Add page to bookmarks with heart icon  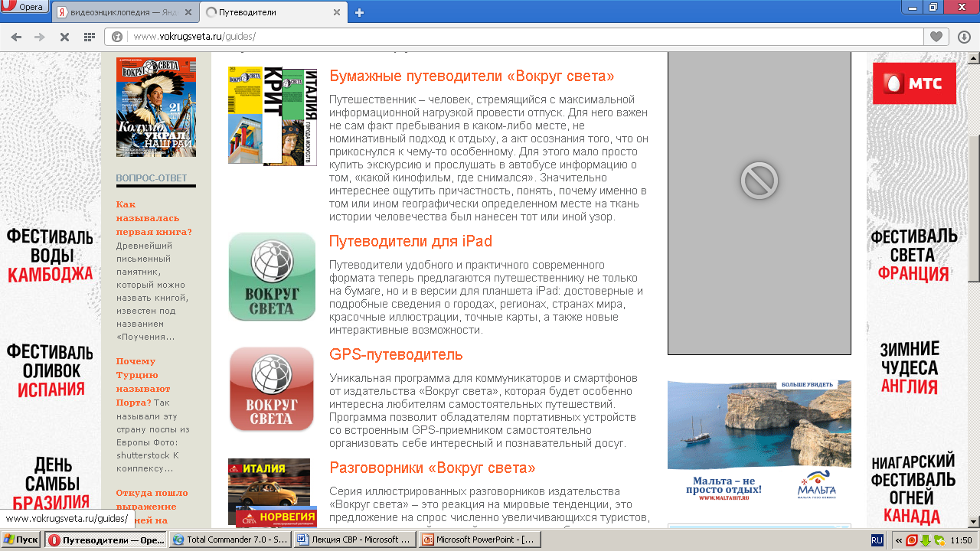936,37
